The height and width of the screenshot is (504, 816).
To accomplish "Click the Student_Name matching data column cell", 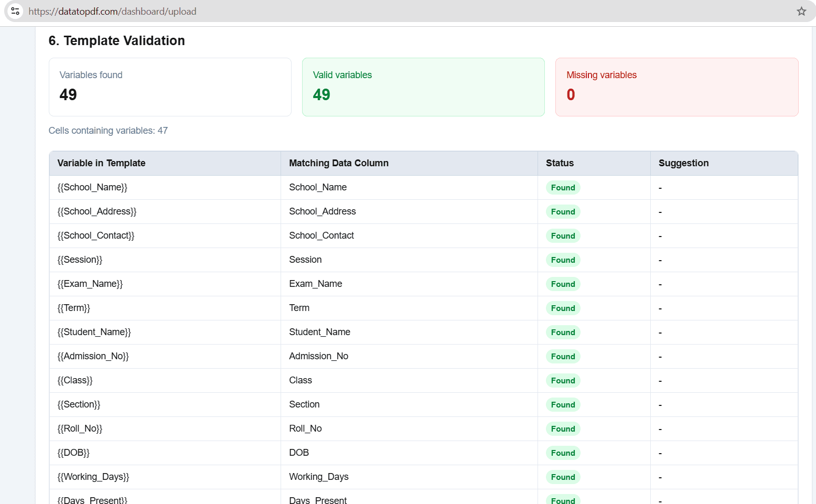I will click(409, 332).
